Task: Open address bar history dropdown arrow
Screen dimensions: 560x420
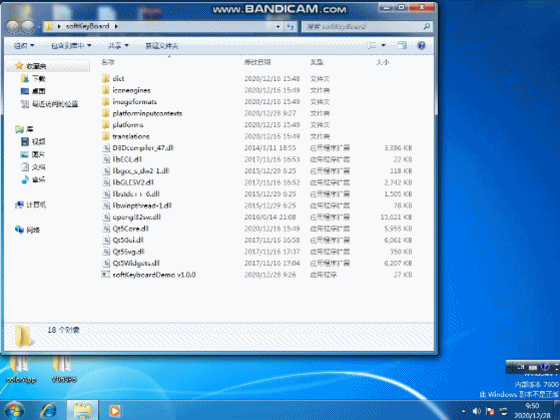Action: (278, 26)
